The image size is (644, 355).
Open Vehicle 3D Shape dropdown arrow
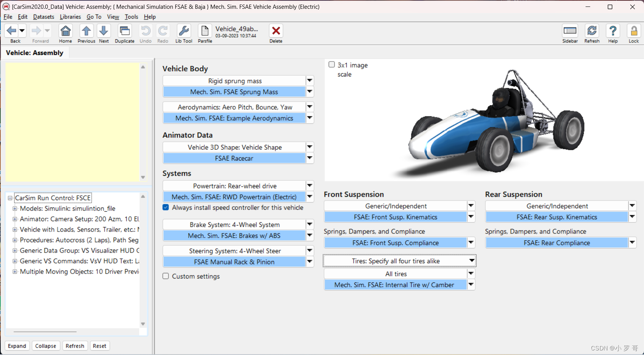tap(310, 147)
